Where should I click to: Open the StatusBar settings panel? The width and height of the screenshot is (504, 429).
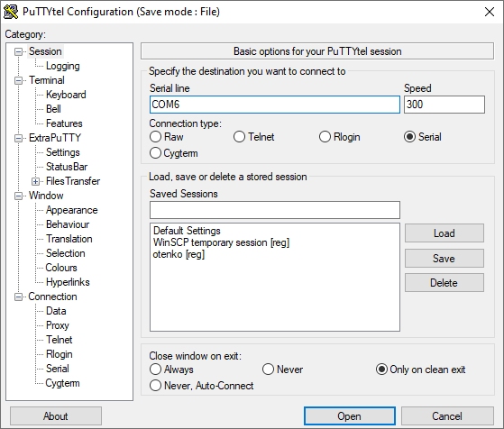67,167
